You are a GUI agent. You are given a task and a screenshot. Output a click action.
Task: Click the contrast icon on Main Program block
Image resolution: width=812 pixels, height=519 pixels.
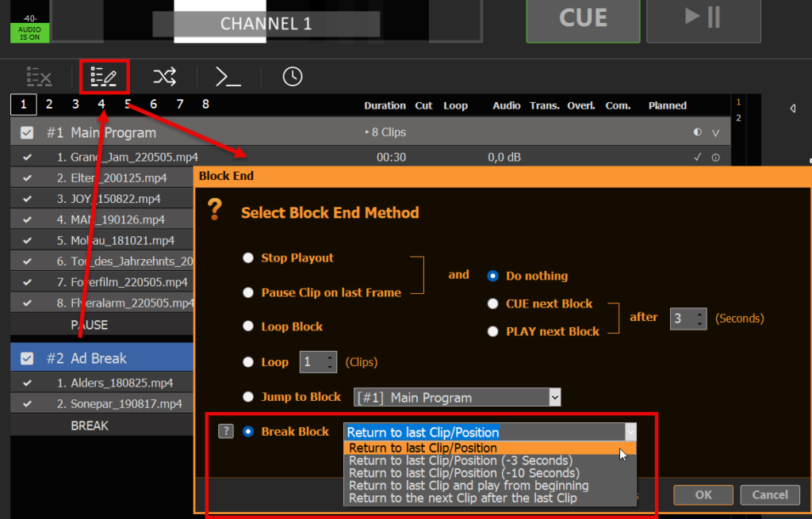[699, 132]
